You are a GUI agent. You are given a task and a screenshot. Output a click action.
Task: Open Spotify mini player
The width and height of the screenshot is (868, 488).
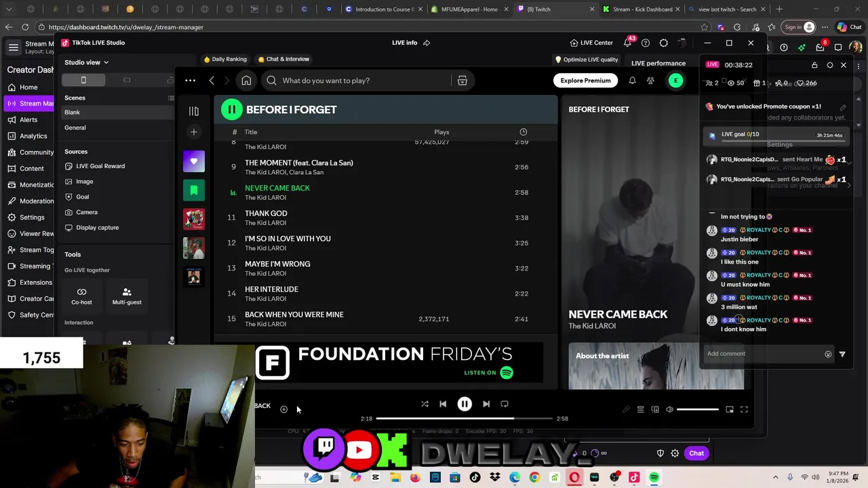[x=730, y=409]
